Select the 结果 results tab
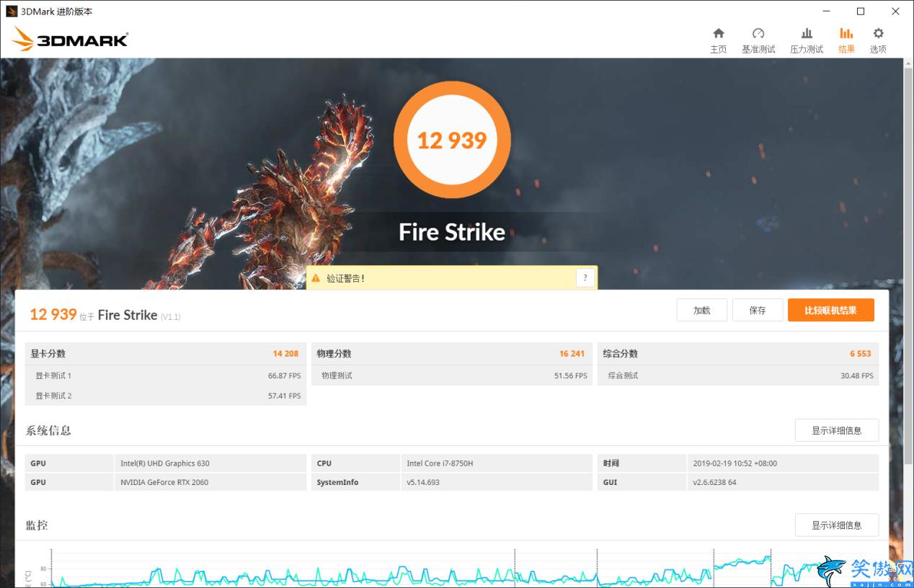The image size is (914, 588). click(x=846, y=40)
